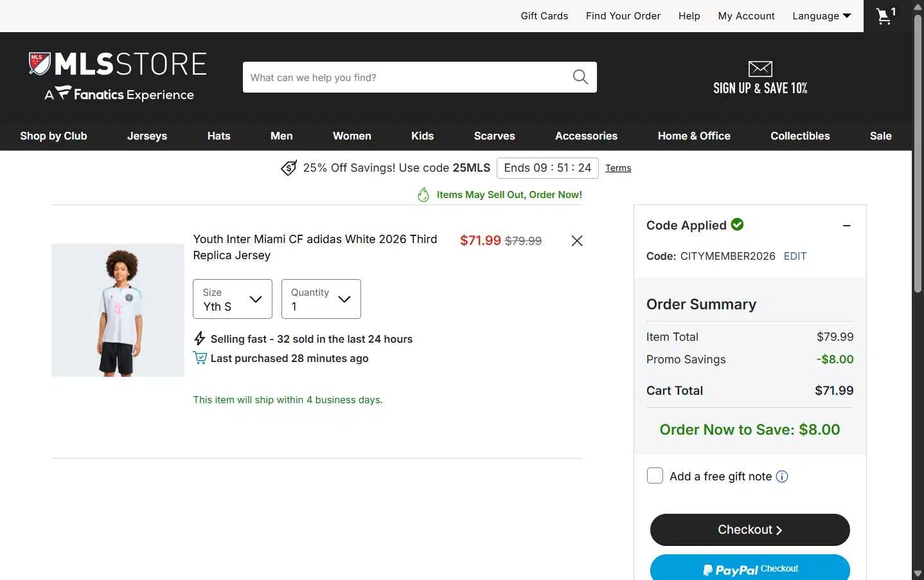Viewport: 924px width, 580px height.
Task: Click the scrollbar up arrow
Action: [918, 6]
